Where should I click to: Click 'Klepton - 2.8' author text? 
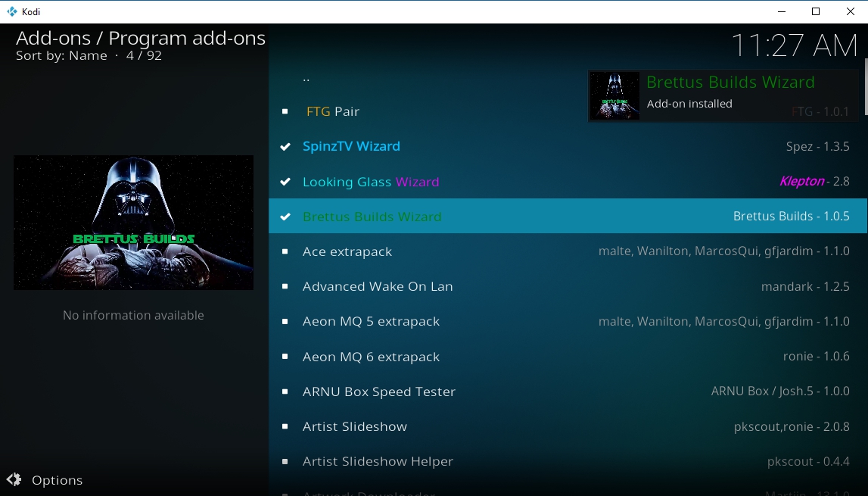click(814, 181)
